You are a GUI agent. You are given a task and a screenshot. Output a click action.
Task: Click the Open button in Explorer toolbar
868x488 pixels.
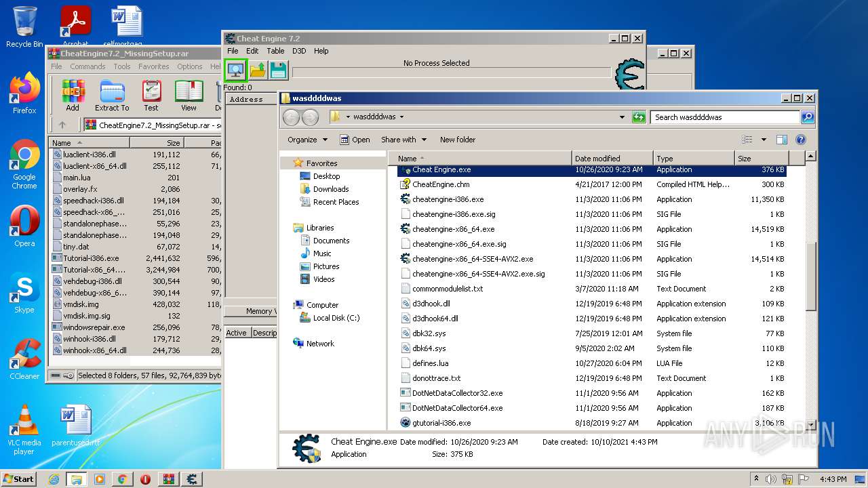tap(355, 140)
